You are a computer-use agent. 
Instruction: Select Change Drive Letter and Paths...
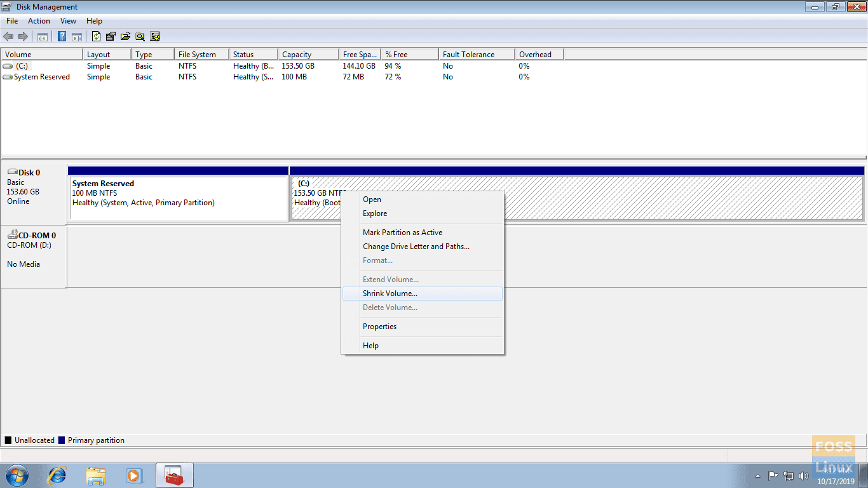coord(423,247)
